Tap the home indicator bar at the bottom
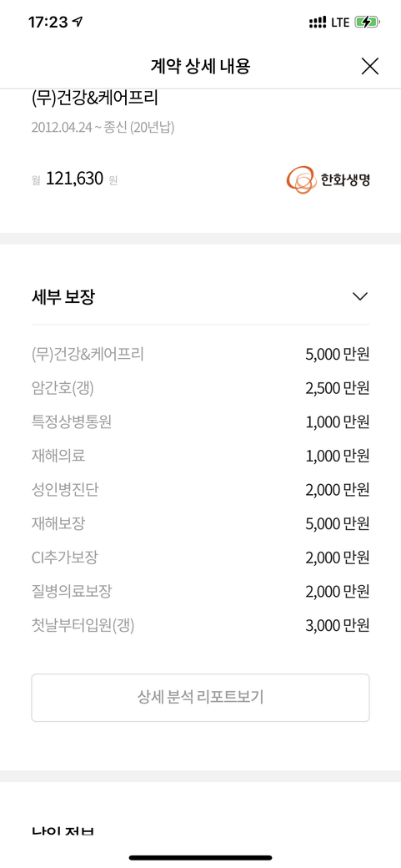Screen dimensions: 401x868 pyautogui.click(x=200, y=857)
